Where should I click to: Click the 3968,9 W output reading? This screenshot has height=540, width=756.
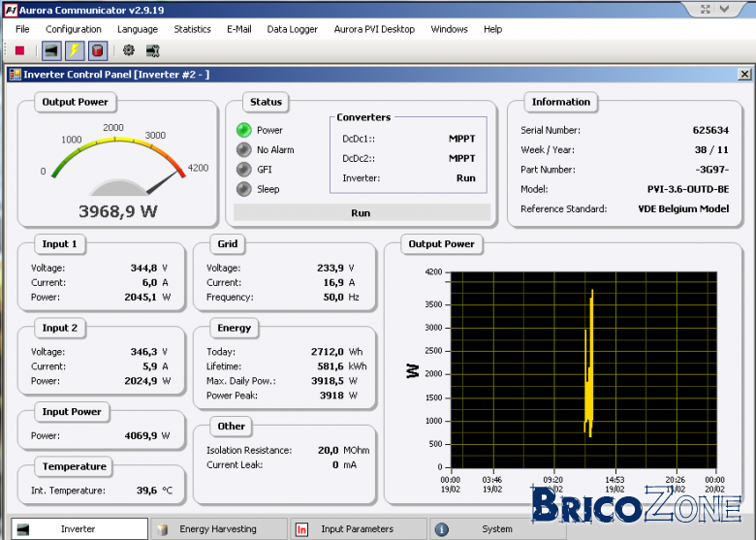pyautogui.click(x=118, y=211)
